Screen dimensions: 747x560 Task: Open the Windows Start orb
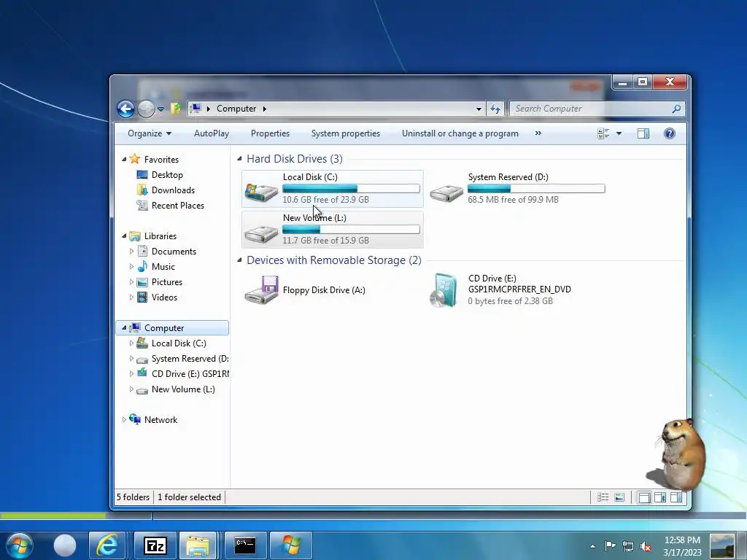(20, 545)
